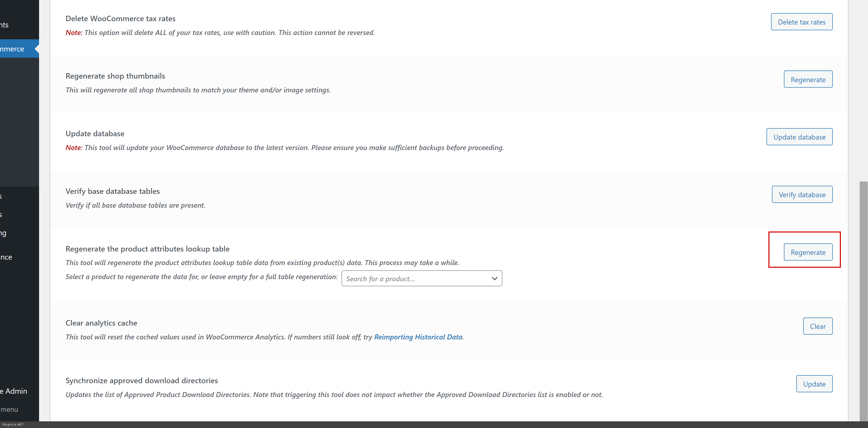Viewport: 868px width, 428px height.
Task: Regenerate the product attributes lookup table
Action: click(808, 252)
